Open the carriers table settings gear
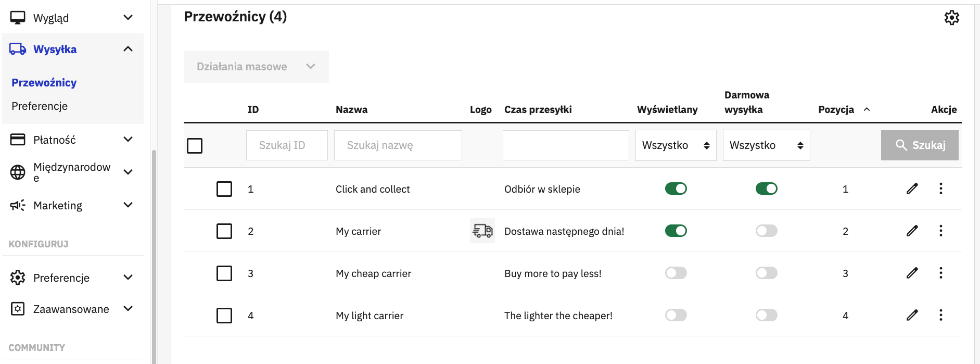The width and height of the screenshot is (980, 364). point(951,18)
